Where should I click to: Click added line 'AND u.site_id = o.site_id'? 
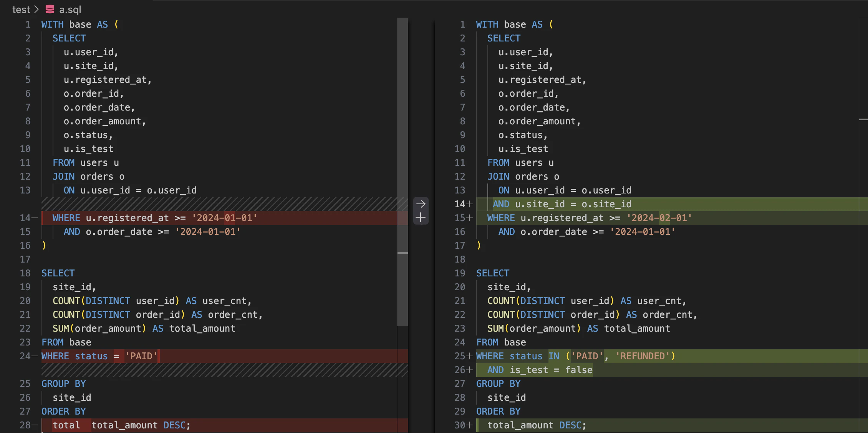pos(562,204)
